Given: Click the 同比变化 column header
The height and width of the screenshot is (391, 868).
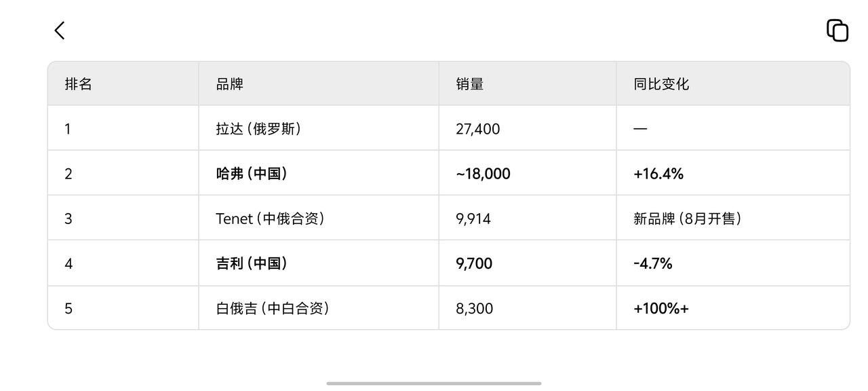Looking at the screenshot, I should pyautogui.click(x=661, y=84).
